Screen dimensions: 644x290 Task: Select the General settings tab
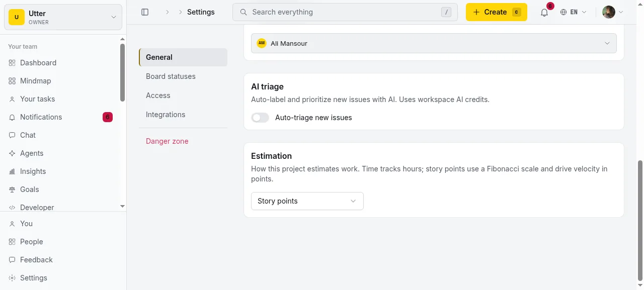pos(183,57)
